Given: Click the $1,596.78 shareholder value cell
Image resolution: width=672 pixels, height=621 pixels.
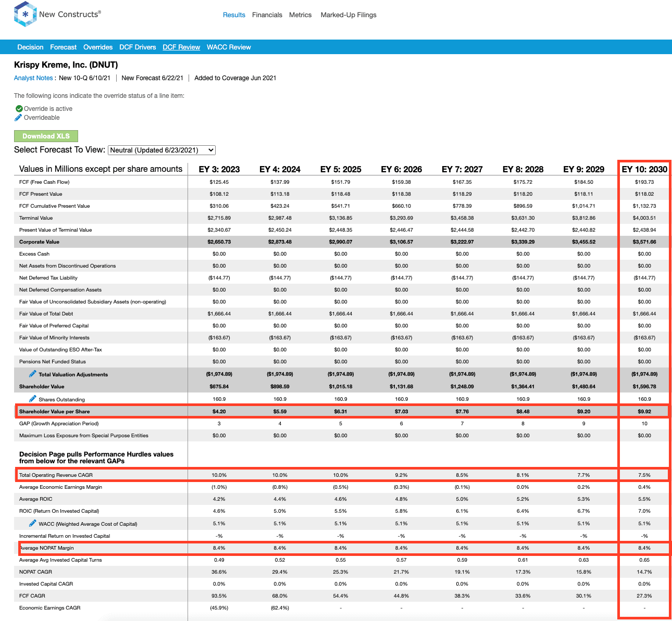Looking at the screenshot, I should pos(644,387).
